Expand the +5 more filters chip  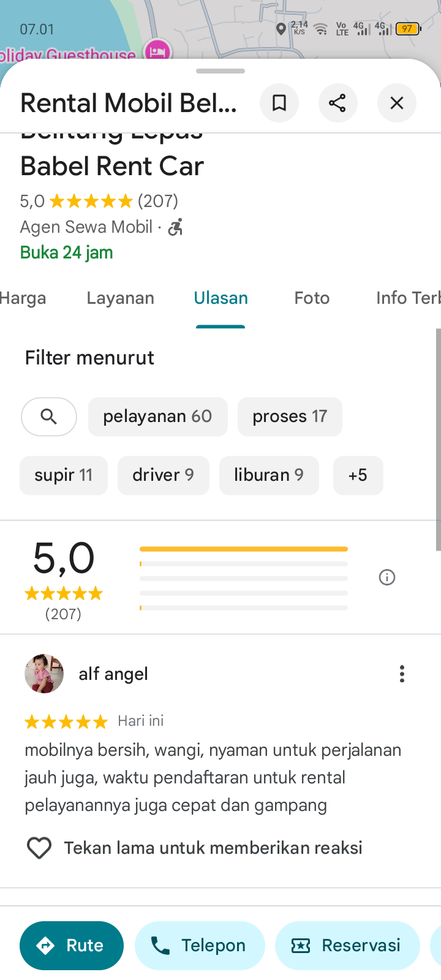pyautogui.click(x=358, y=475)
